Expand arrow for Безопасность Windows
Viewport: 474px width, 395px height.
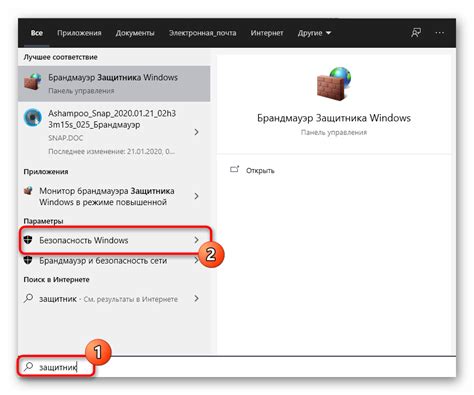[196, 240]
